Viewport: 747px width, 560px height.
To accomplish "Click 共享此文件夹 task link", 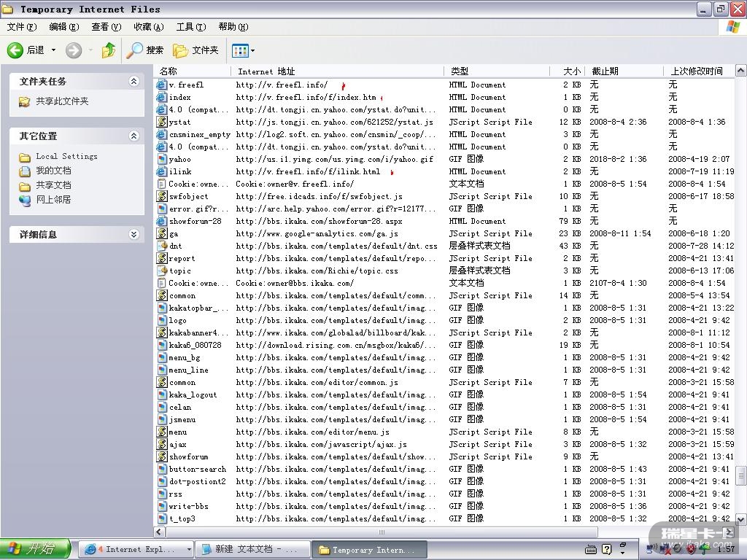I will [62, 101].
